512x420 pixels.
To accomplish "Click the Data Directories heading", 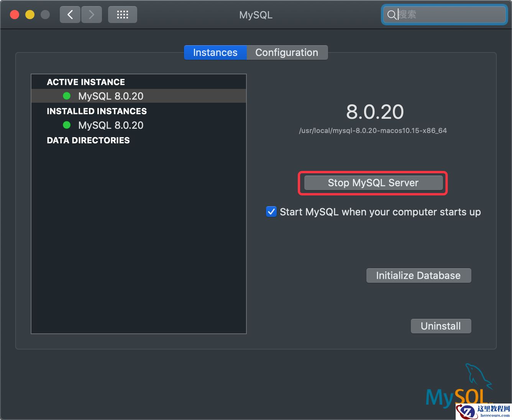I will 88,140.
